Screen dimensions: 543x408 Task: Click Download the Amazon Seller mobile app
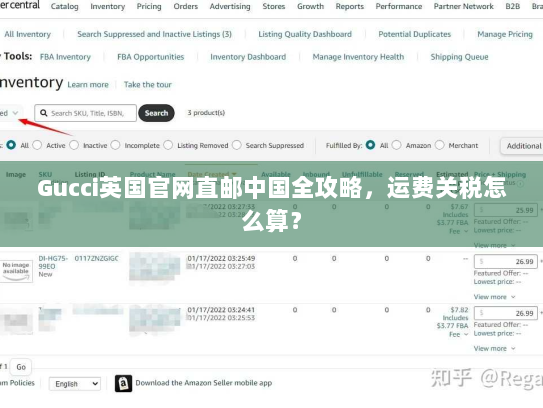(x=204, y=383)
